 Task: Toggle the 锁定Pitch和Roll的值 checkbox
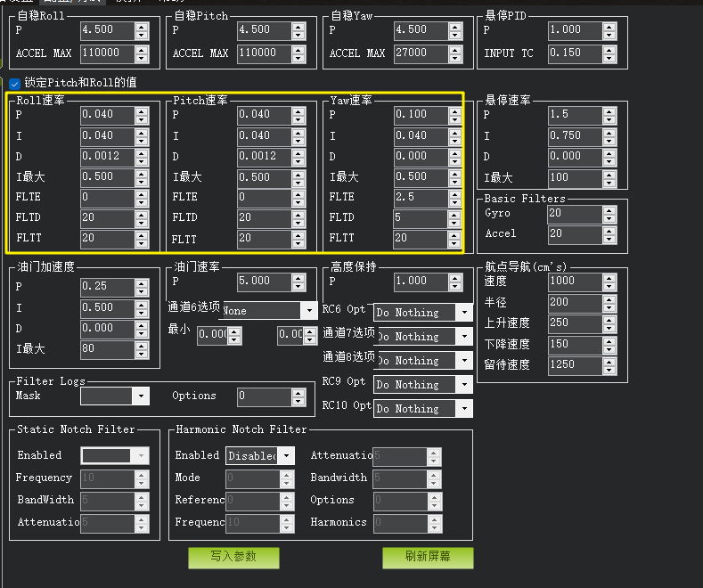point(14,83)
